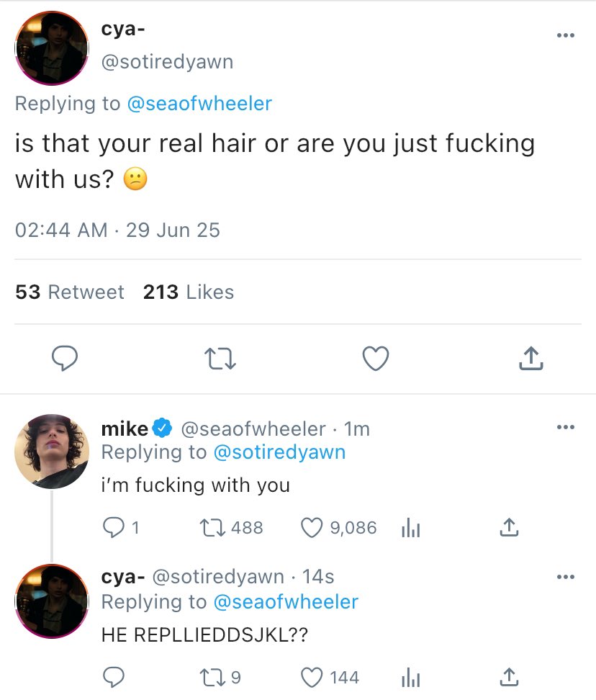Screen dimensions: 596x700
Task: Reply to mike's tweet with comment icon
Action: (x=112, y=528)
